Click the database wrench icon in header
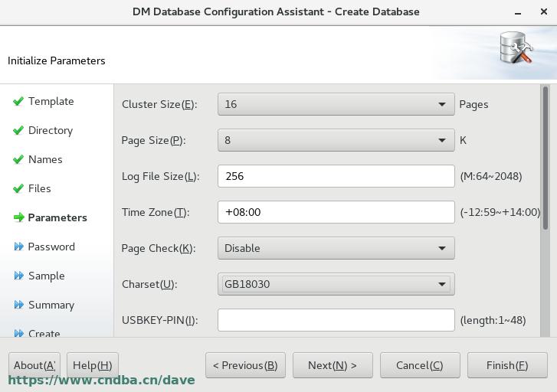This screenshot has width=557, height=392. pyautogui.click(x=516, y=48)
